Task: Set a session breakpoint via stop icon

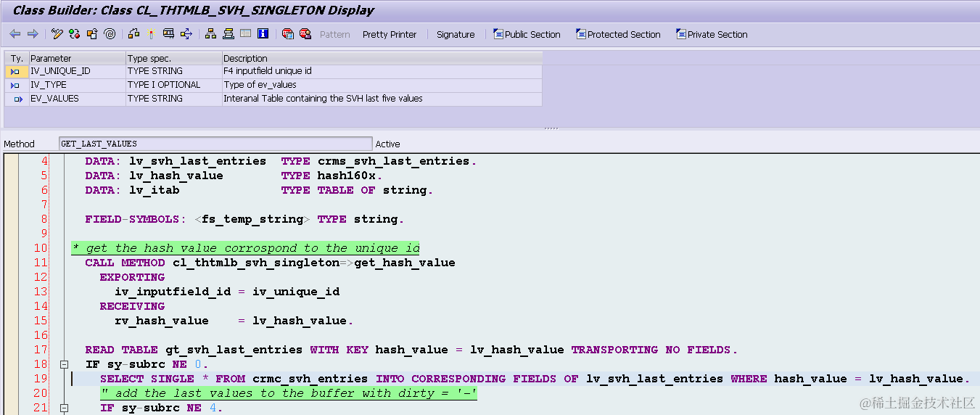Action: click(287, 34)
